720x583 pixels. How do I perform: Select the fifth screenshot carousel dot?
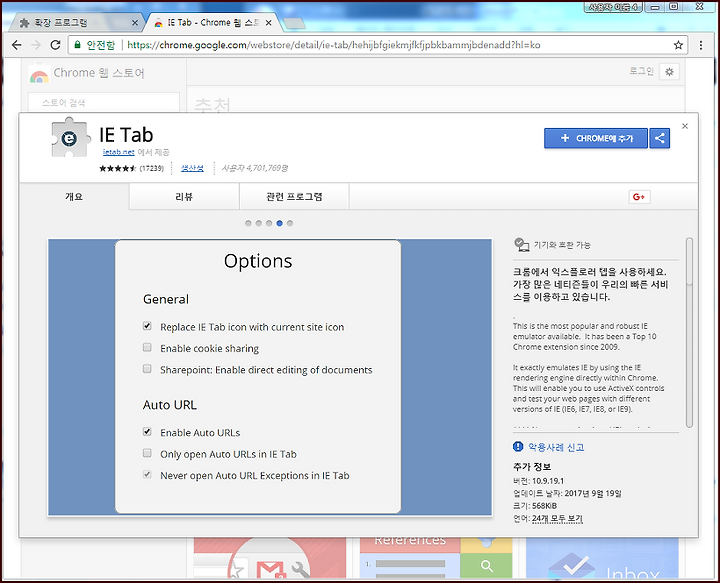pyautogui.click(x=290, y=223)
